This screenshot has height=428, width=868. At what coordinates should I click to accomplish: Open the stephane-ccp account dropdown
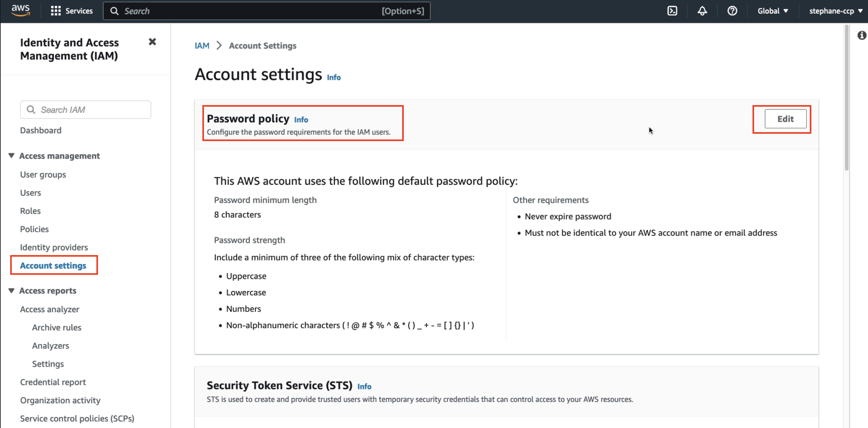836,11
